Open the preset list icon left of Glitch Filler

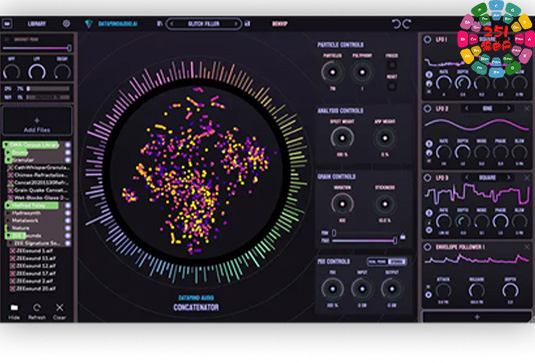(x=159, y=24)
